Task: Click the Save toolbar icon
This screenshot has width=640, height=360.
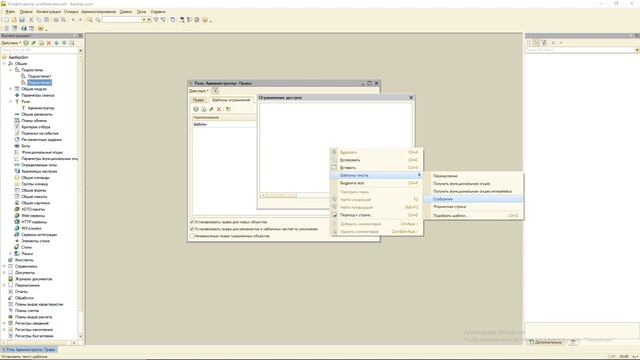Action: 22,20
